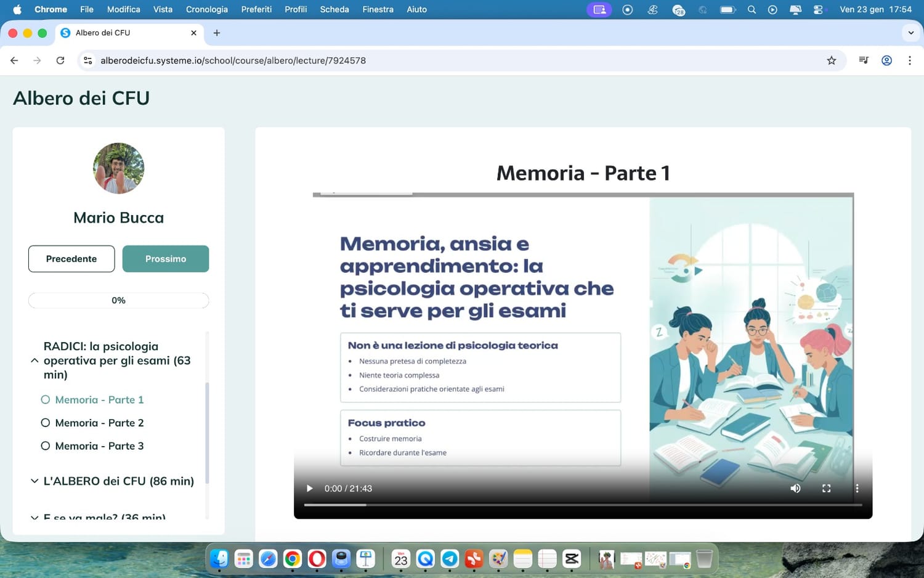Image resolution: width=924 pixels, height=578 pixels.
Task: Mark Memoria - Parte 1 circle as complete
Action: (45, 400)
